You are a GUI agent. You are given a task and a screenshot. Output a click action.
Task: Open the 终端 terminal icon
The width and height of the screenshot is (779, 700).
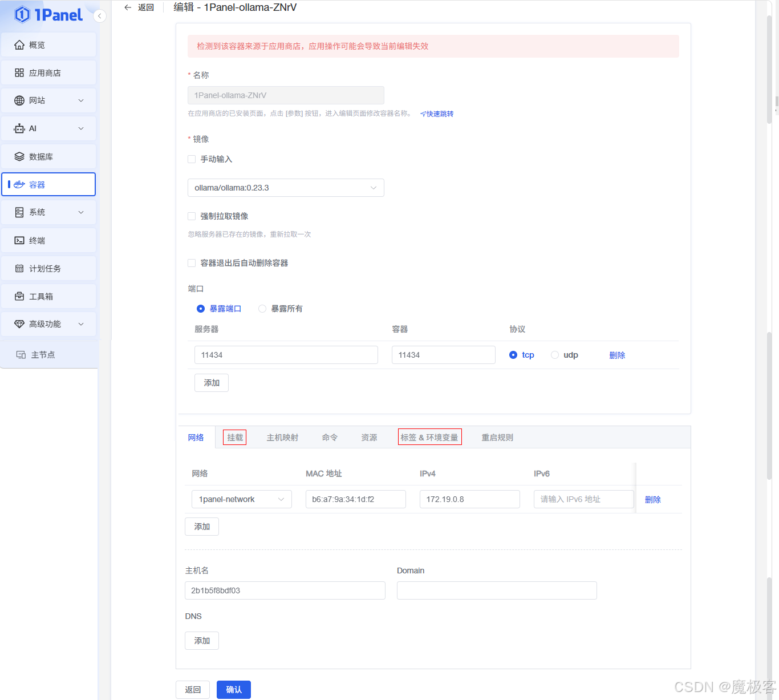(19, 241)
